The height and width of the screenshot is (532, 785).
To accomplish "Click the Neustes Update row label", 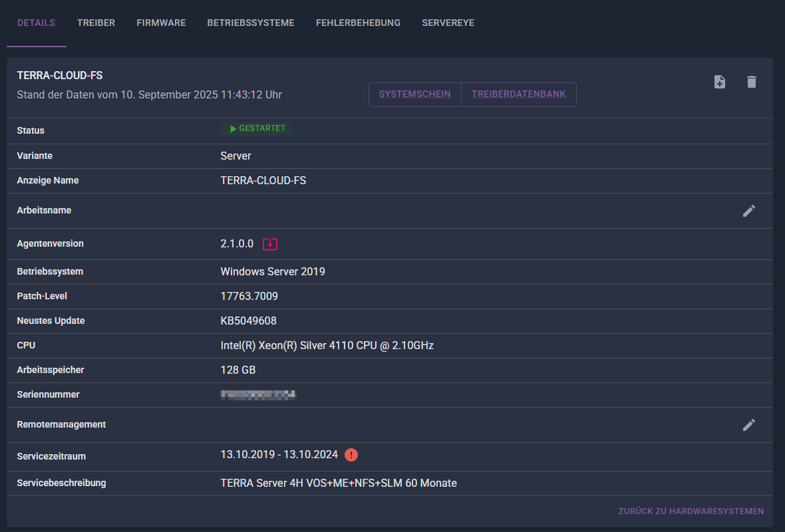I will tap(51, 321).
